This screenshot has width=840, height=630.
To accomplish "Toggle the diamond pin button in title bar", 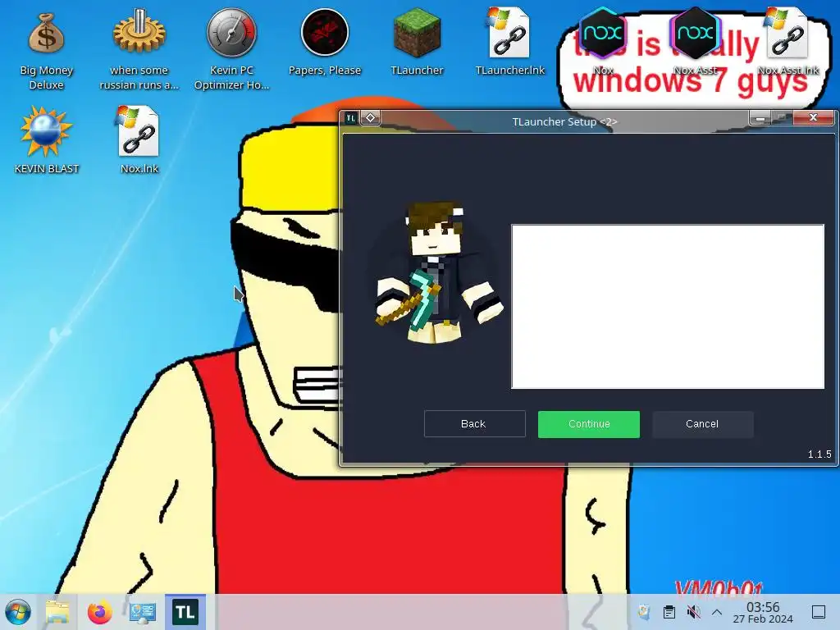I will (370, 118).
